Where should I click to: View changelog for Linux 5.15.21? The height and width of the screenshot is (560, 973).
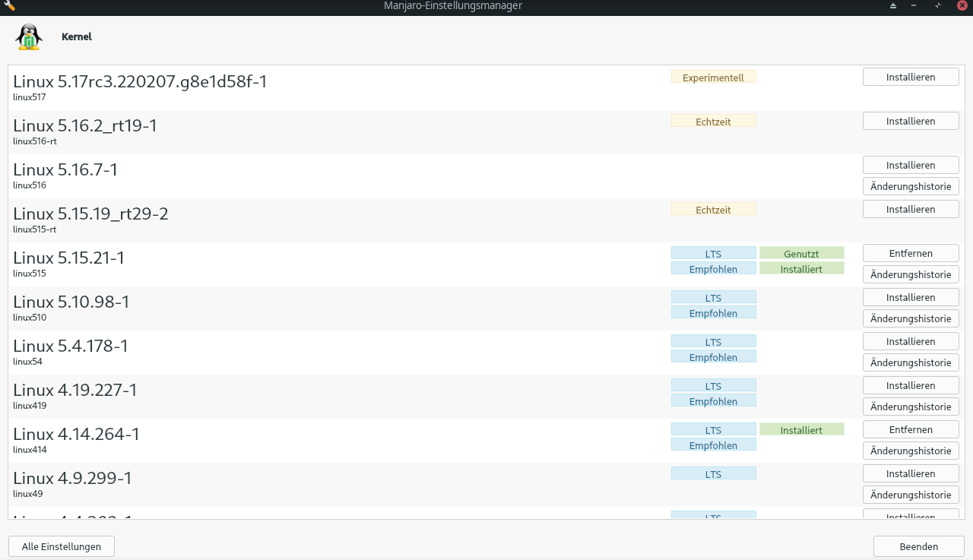click(910, 274)
